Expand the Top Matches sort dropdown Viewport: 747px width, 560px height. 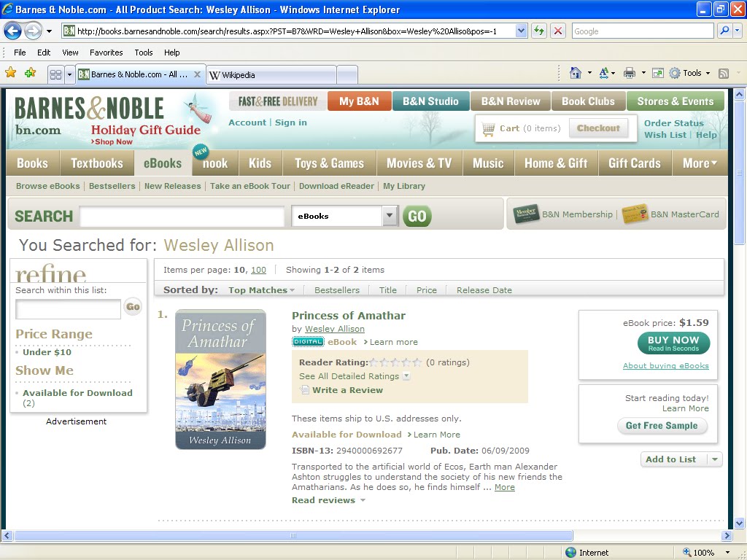point(292,290)
